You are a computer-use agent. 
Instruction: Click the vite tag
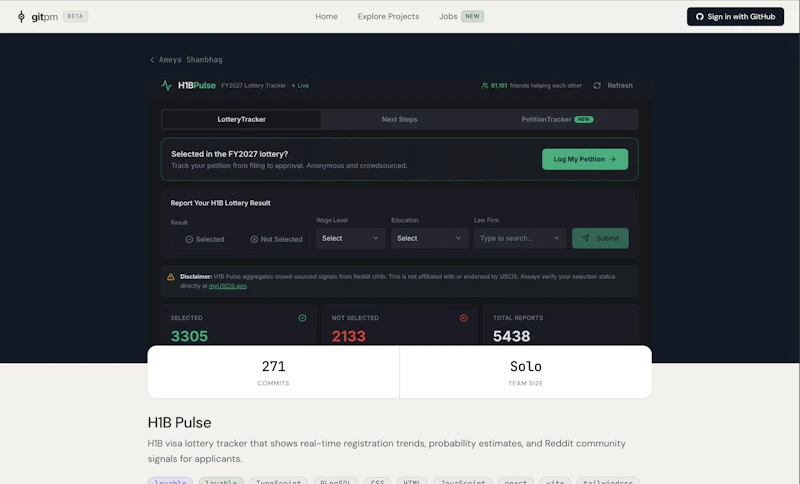[555, 481]
